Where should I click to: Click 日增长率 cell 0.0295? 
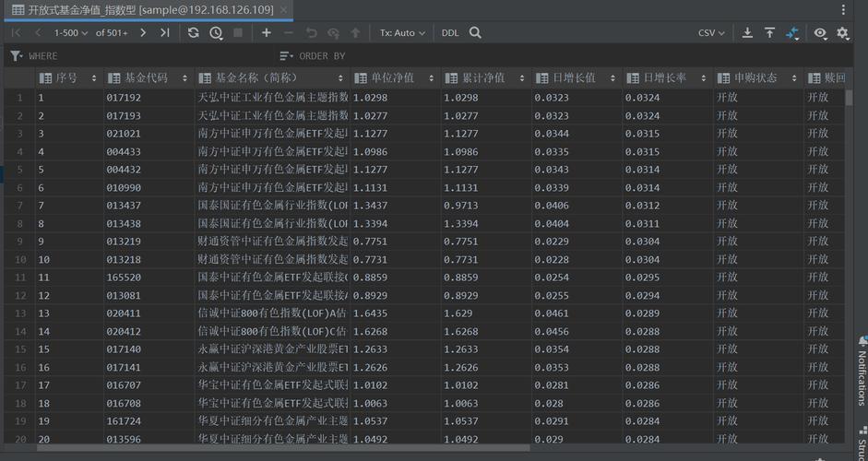coord(668,278)
